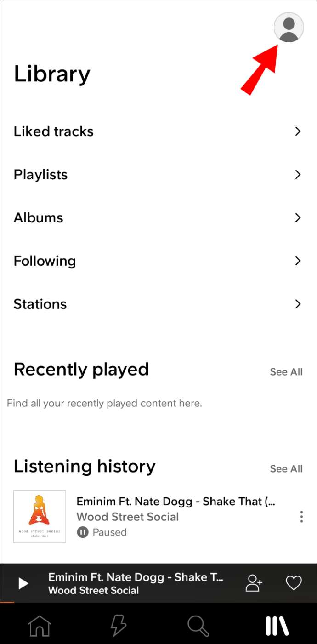Open mini player track title
Viewport: 317px width, 644px height.
point(136,577)
